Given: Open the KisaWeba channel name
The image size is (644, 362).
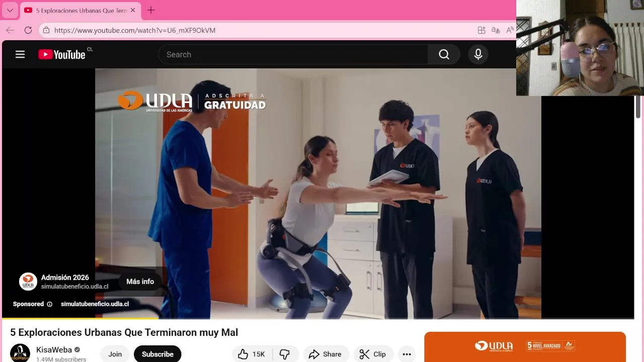Looking at the screenshot, I should click(54, 350).
